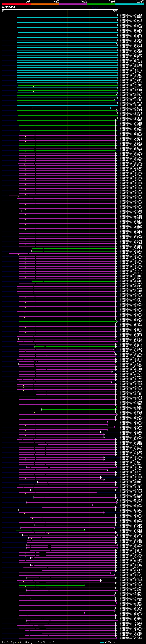This screenshot has height=644, width=146.
Task: Click the cyan alignment bar of UniRef100_Q42034
Action: pos(72,108)
